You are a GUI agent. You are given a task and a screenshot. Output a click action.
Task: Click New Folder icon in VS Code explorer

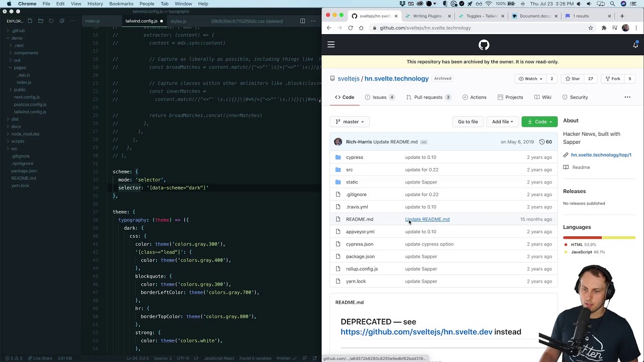[x=41, y=21]
